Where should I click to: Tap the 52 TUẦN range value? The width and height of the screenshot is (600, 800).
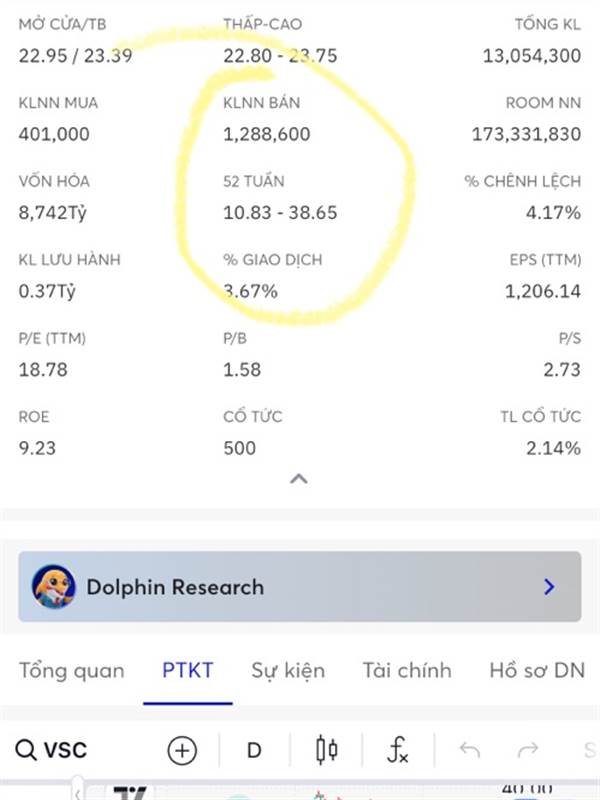[280, 212]
